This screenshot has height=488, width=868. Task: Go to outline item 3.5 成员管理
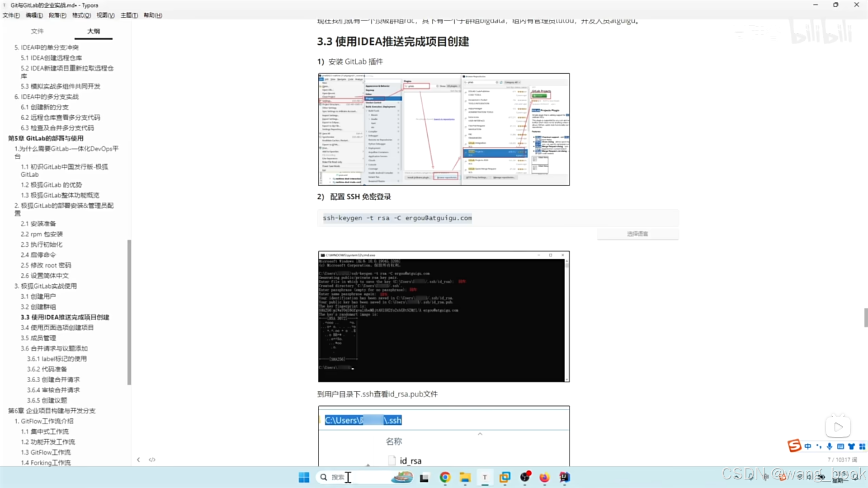click(x=38, y=338)
